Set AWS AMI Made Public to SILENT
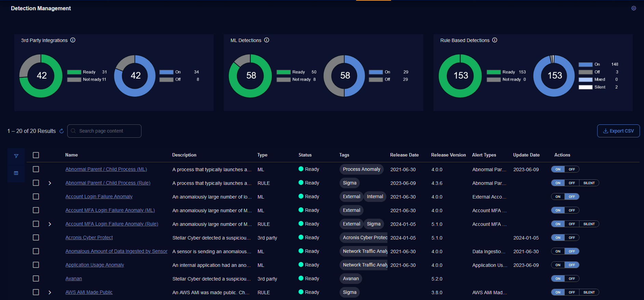Screen dimensions: 644x300 tap(589, 292)
